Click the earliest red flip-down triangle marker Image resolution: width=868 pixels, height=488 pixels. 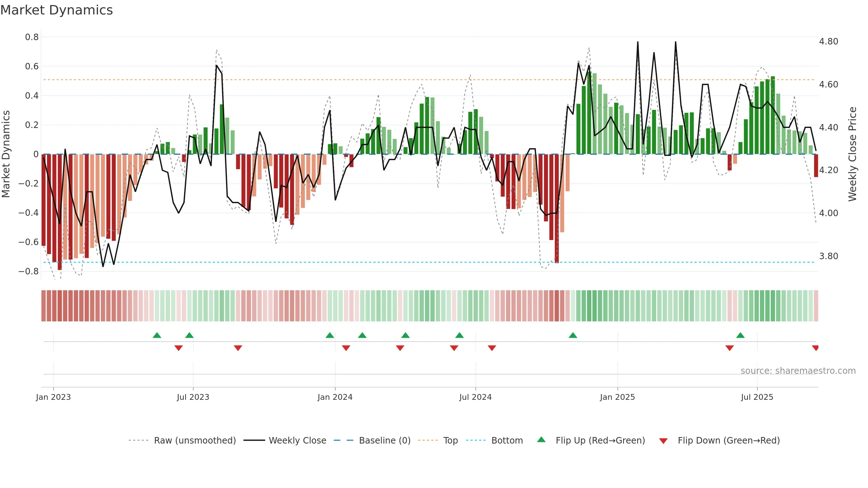(179, 348)
